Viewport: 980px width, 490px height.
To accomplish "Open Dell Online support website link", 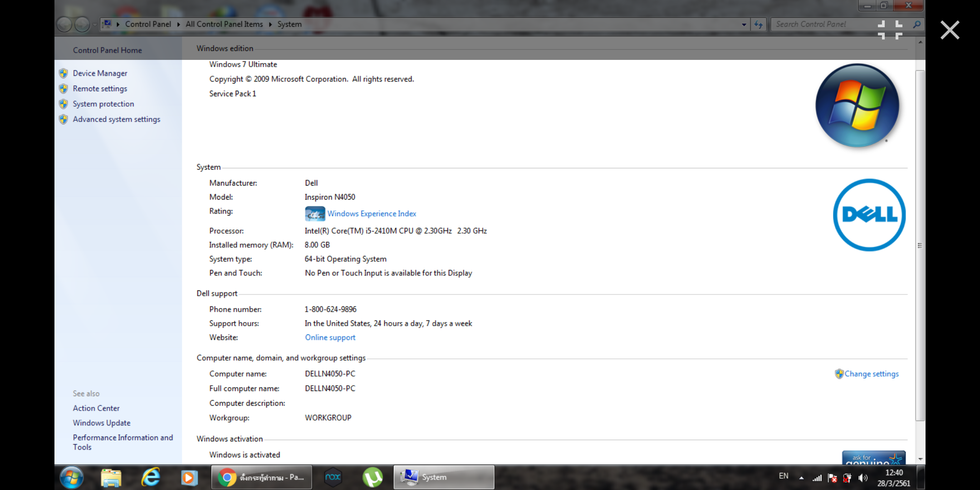I will pos(330,338).
